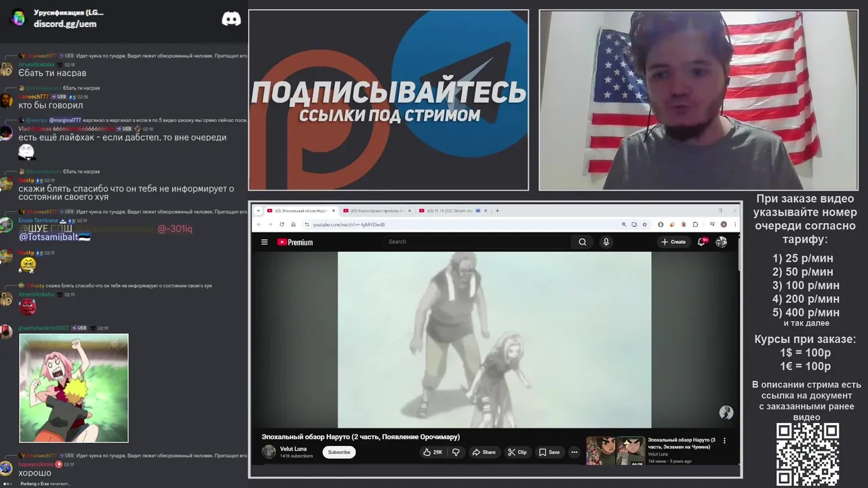868x488 pixels.
Task: Click username 'Ennio Terricone' in chat
Action: (x=38, y=220)
